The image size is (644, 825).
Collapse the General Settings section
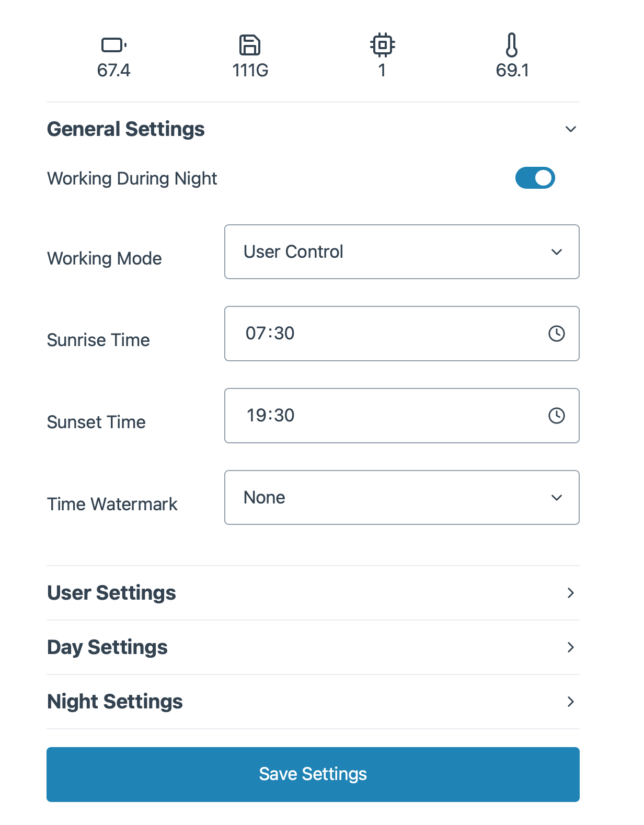(571, 129)
